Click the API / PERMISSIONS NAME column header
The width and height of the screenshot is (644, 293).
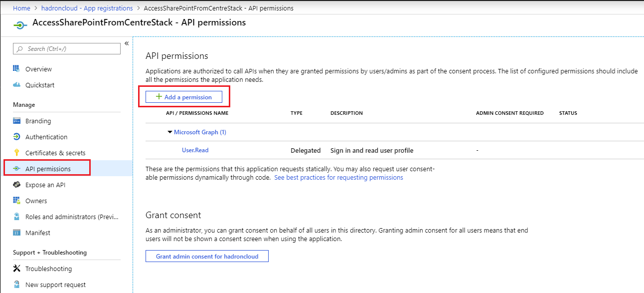click(197, 113)
